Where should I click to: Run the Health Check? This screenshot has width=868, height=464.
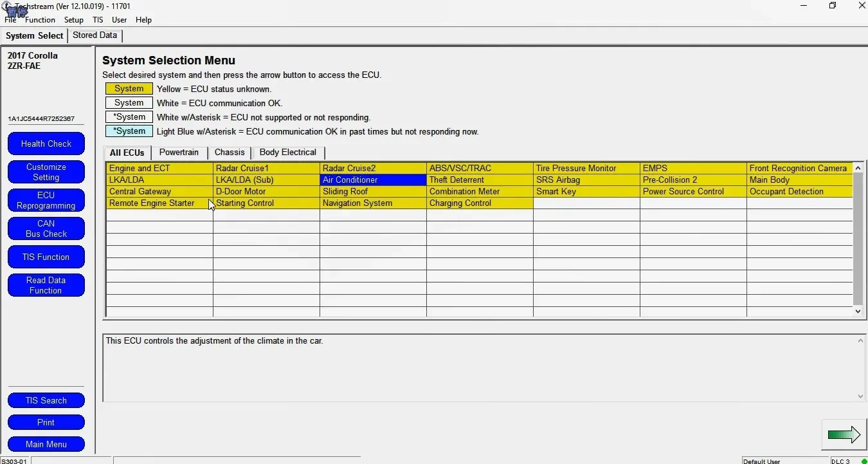[46, 144]
